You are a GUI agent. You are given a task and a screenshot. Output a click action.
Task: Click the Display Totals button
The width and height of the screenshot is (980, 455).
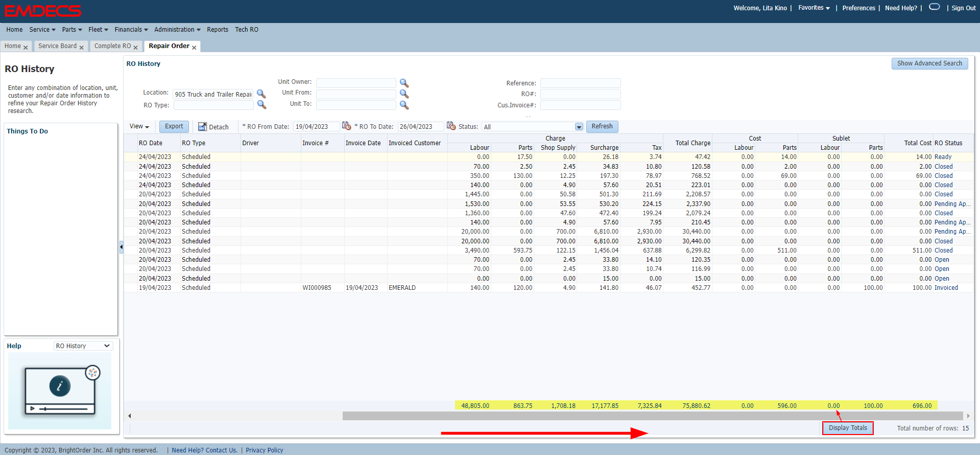[848, 428]
